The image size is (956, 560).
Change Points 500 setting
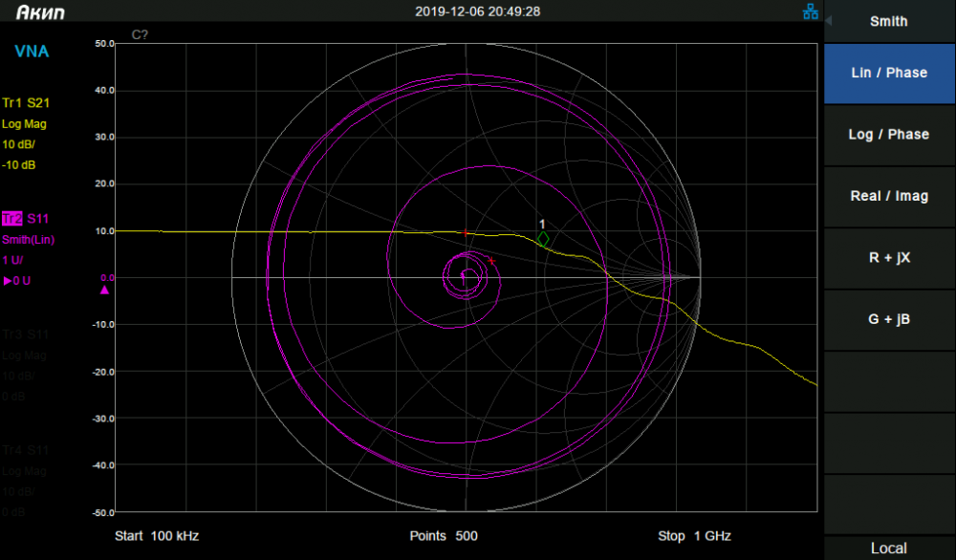(444, 536)
